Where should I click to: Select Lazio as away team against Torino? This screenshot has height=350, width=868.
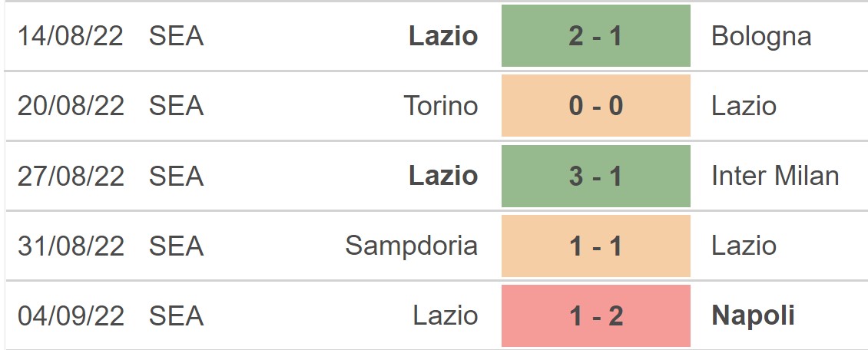click(x=744, y=106)
